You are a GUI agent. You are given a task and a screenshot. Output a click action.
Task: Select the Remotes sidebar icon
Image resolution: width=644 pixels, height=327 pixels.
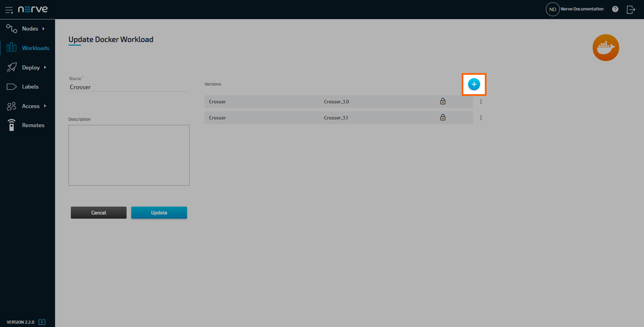pyautogui.click(x=11, y=125)
